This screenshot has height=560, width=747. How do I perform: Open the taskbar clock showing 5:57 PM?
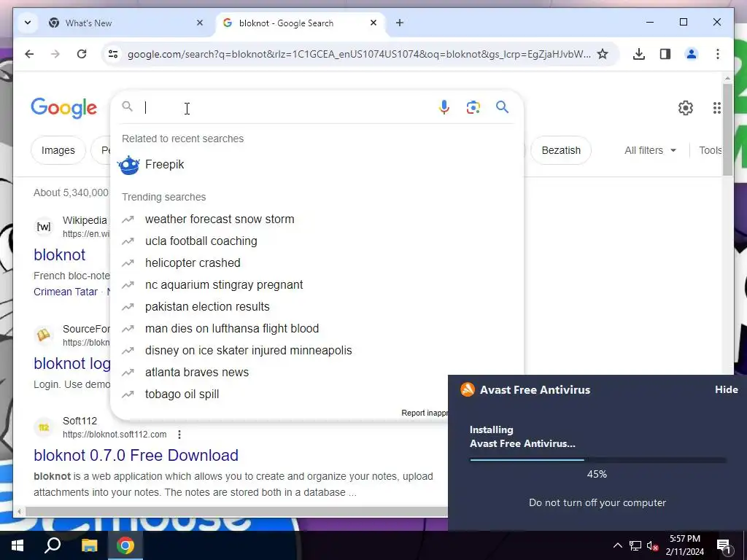tap(684, 545)
